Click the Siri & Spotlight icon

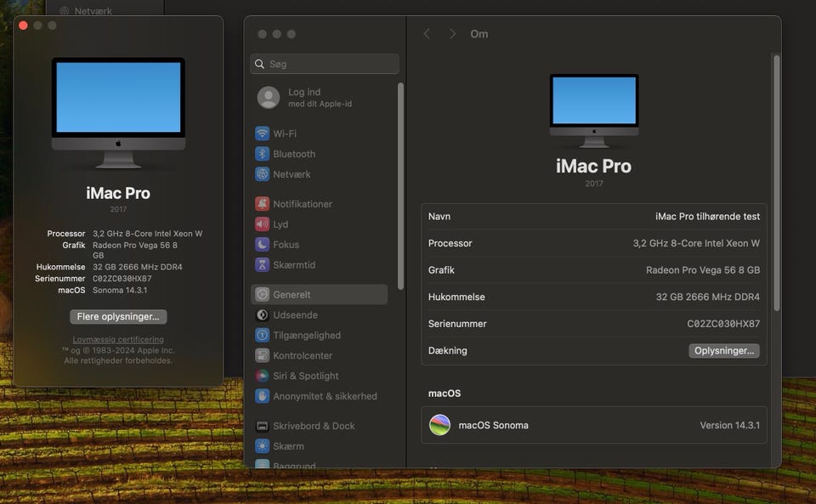tap(263, 376)
